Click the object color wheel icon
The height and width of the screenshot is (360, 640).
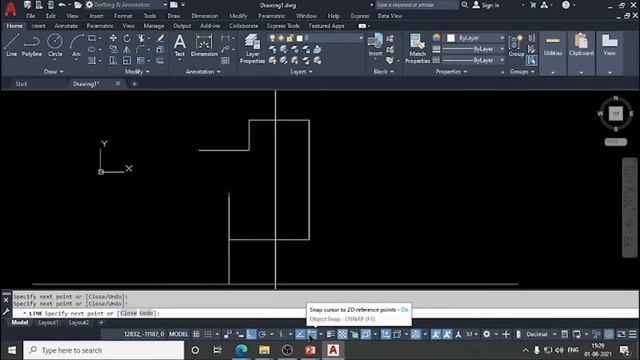tap(436, 38)
